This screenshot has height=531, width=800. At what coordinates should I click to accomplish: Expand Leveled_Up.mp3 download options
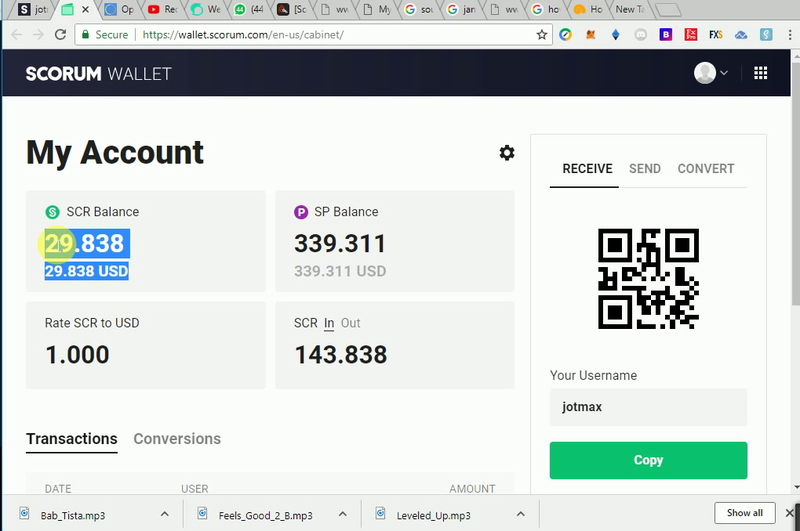click(520, 514)
